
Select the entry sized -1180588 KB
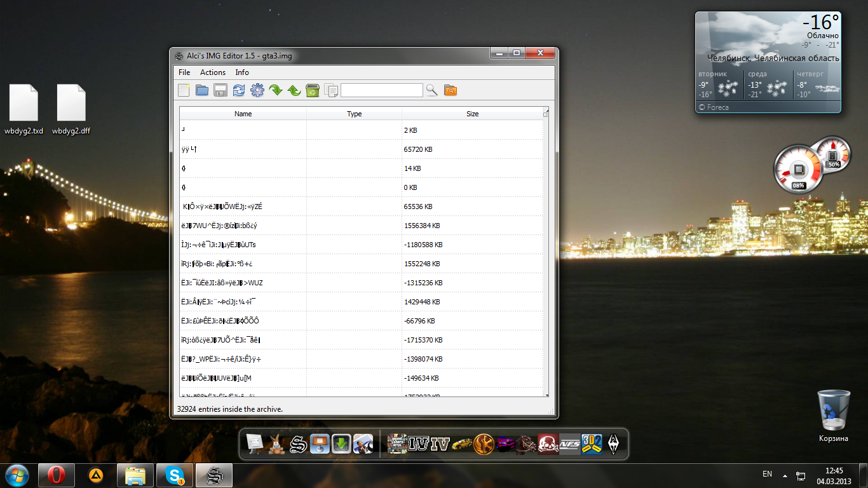(x=361, y=245)
